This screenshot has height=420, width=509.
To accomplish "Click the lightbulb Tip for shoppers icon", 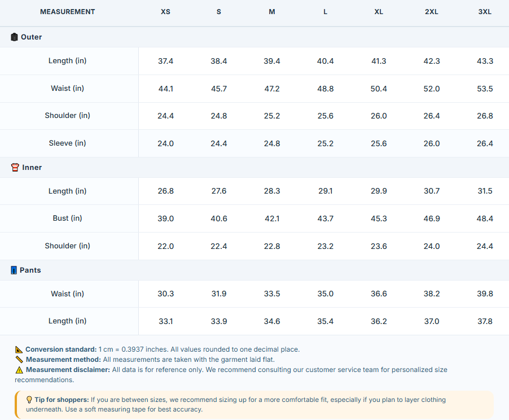I will click(29, 400).
